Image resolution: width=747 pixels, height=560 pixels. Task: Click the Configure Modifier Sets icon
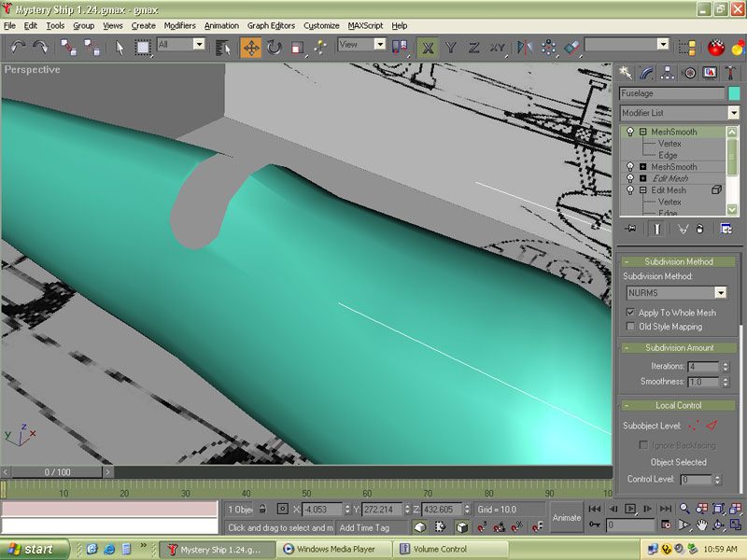(726, 229)
